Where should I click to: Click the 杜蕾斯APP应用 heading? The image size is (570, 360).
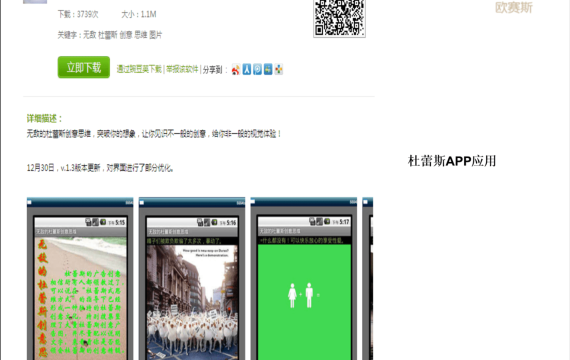point(452,161)
